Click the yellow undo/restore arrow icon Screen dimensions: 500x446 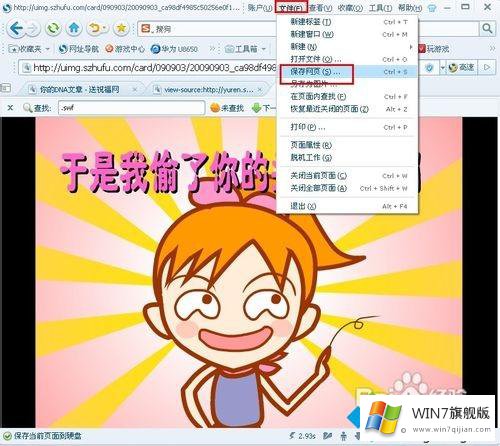click(97, 29)
